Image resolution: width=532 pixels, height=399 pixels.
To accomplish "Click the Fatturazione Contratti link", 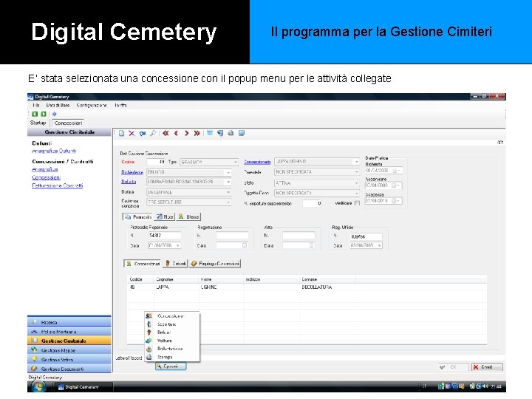I will (x=58, y=185).
